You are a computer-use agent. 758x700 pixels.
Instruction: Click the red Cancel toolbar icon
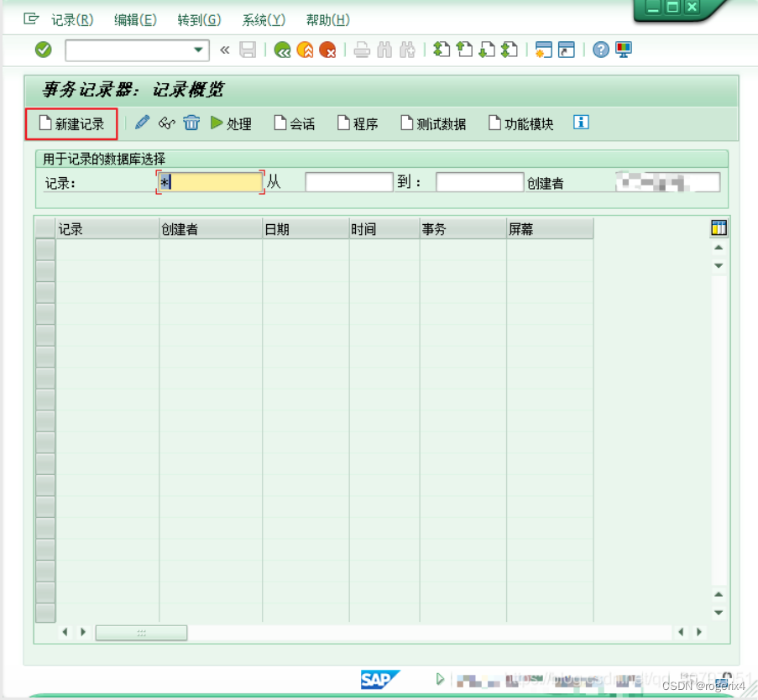coord(327,50)
